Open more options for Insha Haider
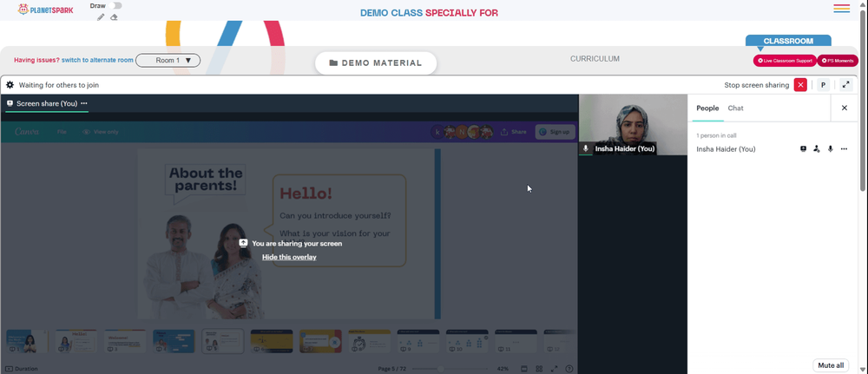Screen dimensions: 868x374 (844, 149)
